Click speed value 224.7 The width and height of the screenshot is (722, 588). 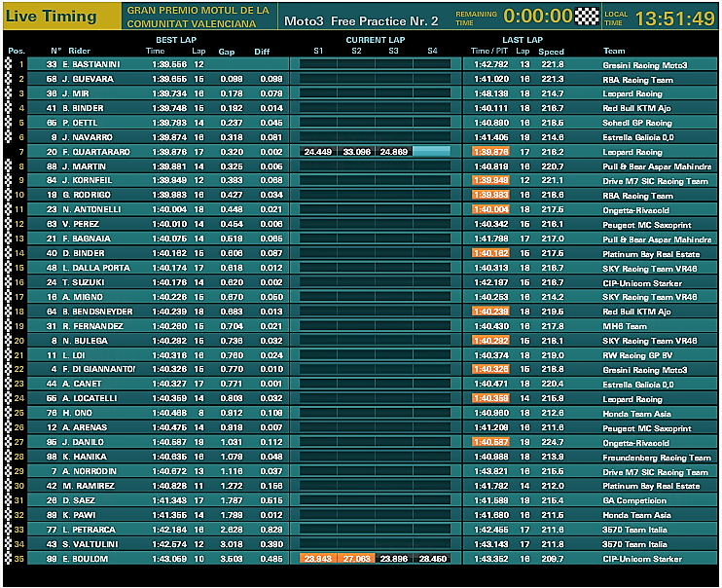pyautogui.click(x=553, y=442)
